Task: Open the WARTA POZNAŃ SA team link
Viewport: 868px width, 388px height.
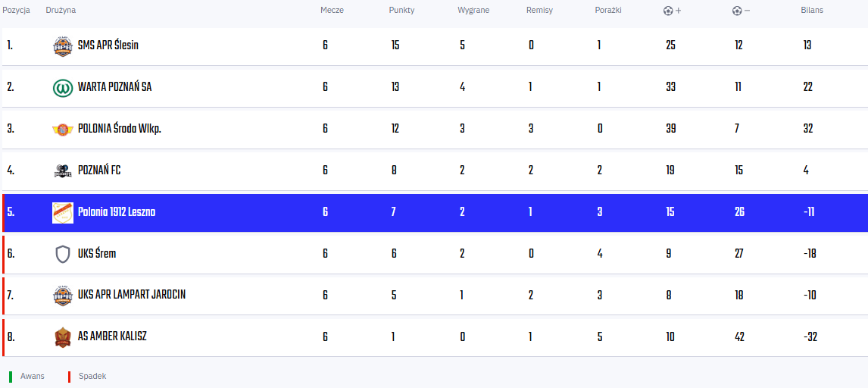Action: coord(114,87)
